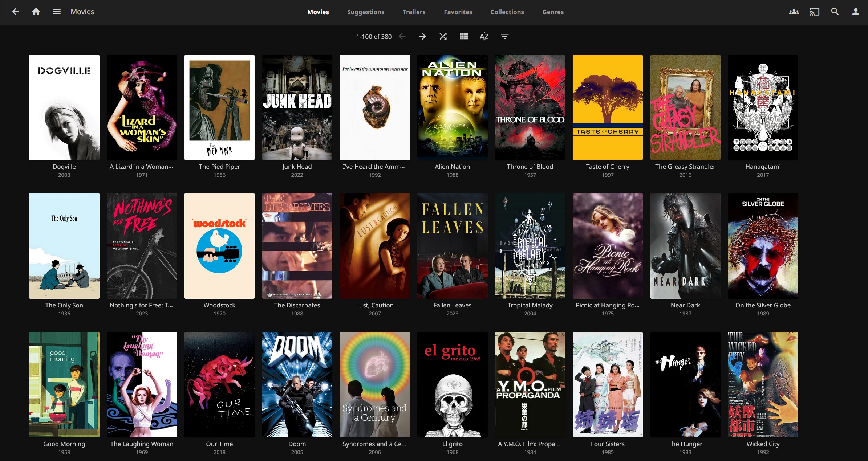Click the 'Nothing's for Free: T...' title link
The height and width of the screenshot is (461, 868).
pyautogui.click(x=141, y=305)
